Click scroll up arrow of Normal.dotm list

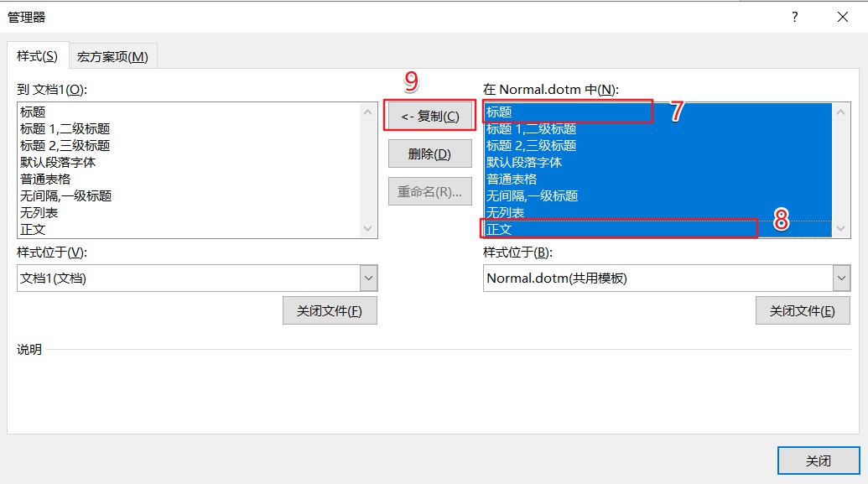coord(841,112)
